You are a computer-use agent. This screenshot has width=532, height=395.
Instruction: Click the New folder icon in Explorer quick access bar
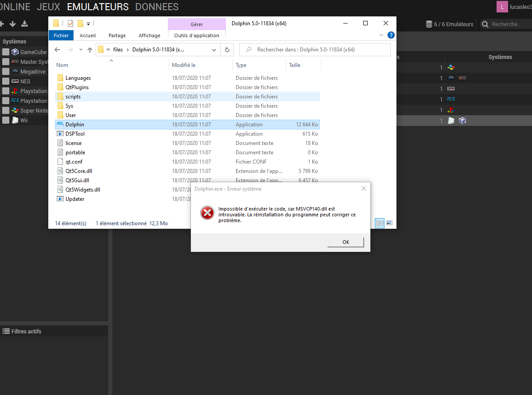point(80,23)
